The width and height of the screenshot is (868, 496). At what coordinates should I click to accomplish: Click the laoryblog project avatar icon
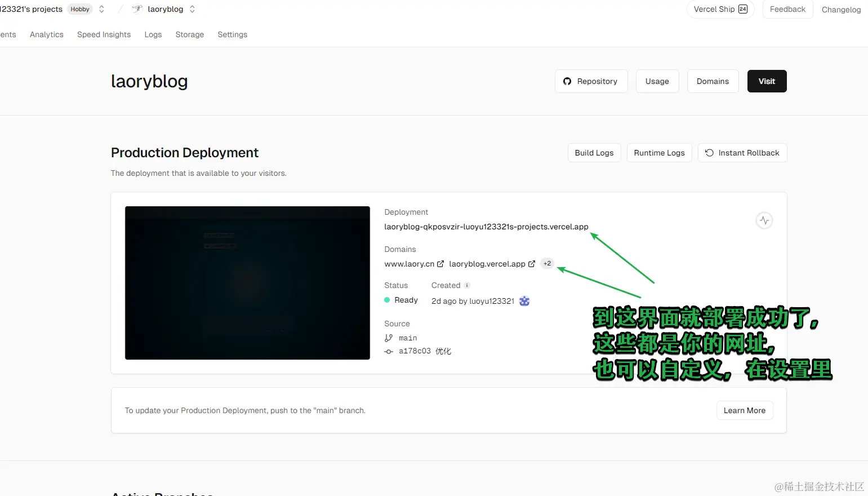137,9
